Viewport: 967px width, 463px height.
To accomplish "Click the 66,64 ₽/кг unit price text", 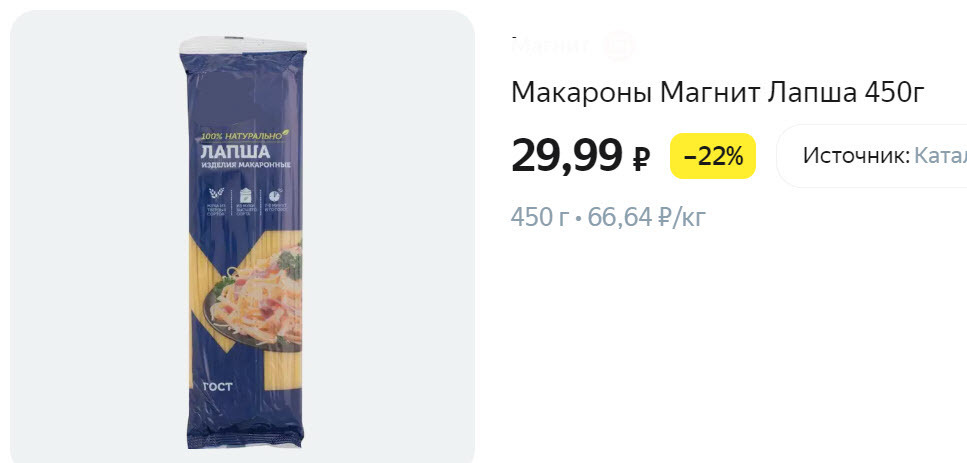I will click(x=646, y=217).
